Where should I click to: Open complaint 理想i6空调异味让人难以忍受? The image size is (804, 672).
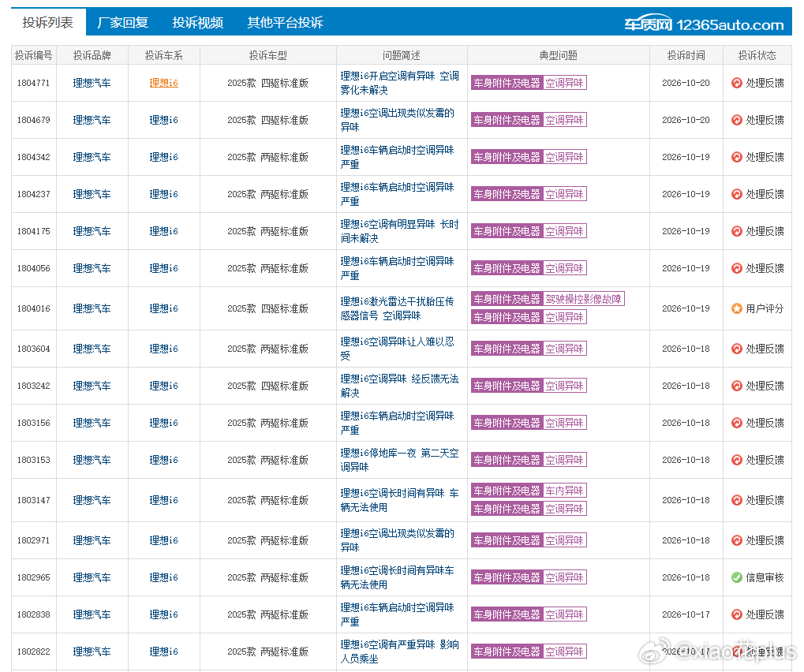click(398, 349)
